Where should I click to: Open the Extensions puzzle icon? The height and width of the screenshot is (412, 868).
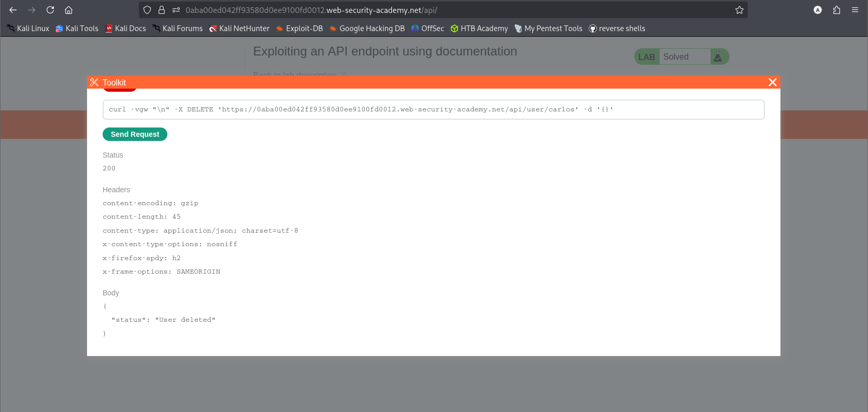(x=836, y=10)
